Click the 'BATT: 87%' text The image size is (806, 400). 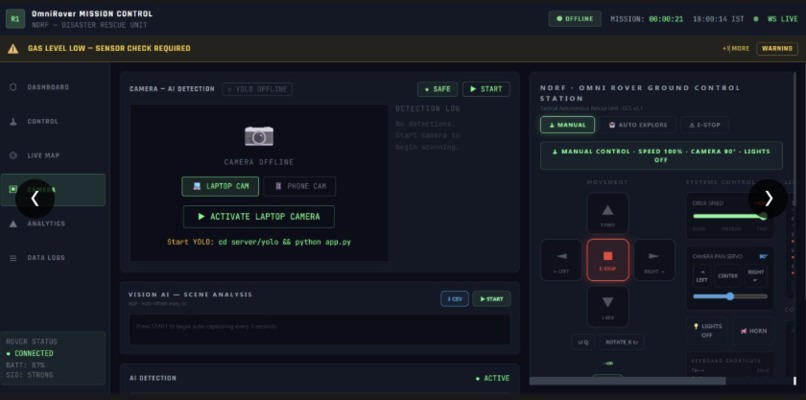[x=25, y=365]
